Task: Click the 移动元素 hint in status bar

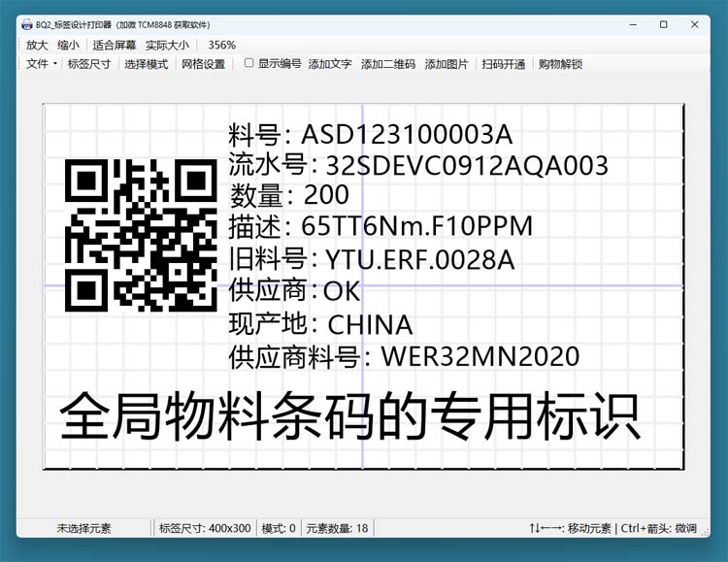Action: (589, 528)
